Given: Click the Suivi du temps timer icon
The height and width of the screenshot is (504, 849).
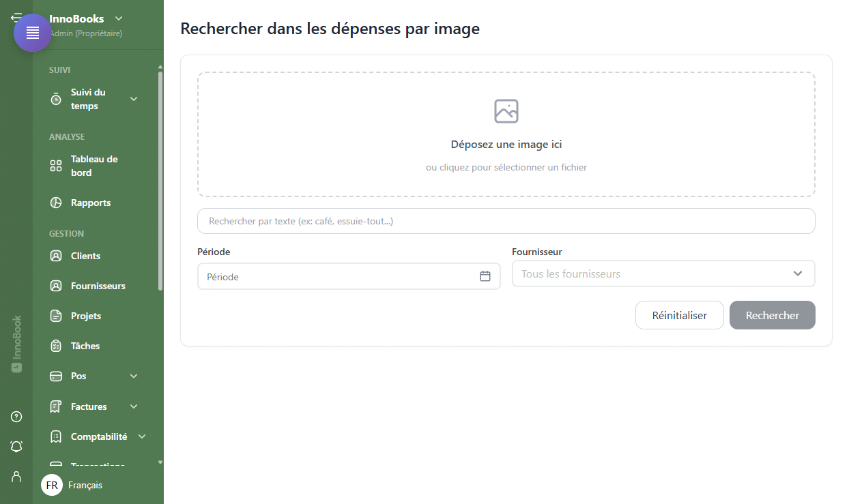Looking at the screenshot, I should tap(56, 99).
